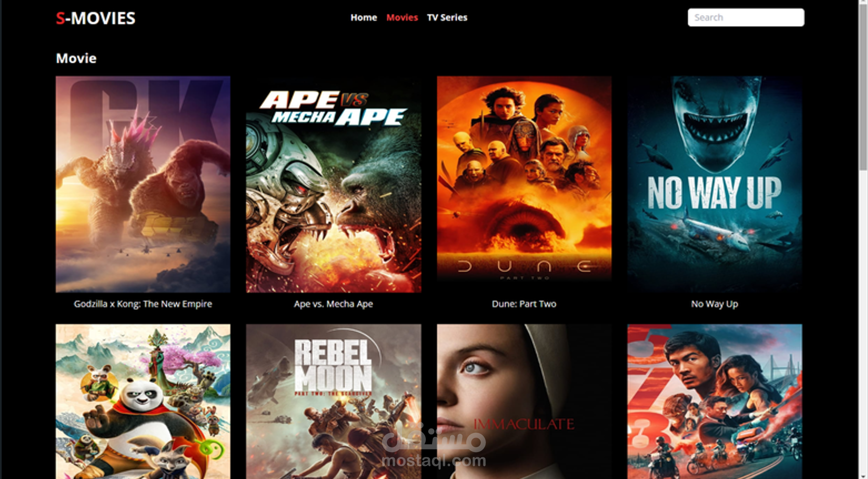Click the title 'Ape vs. Mecha Ape'
Screen dimensions: 868x479
tap(334, 304)
